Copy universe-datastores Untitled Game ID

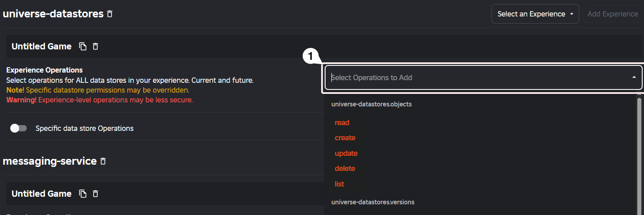pyautogui.click(x=83, y=46)
